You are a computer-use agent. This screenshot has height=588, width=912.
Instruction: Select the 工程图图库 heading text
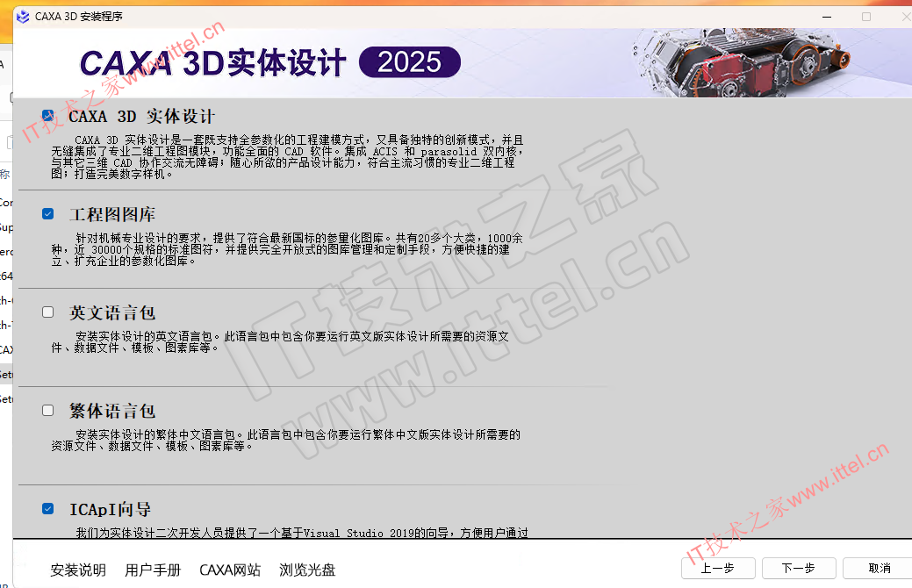(112, 215)
